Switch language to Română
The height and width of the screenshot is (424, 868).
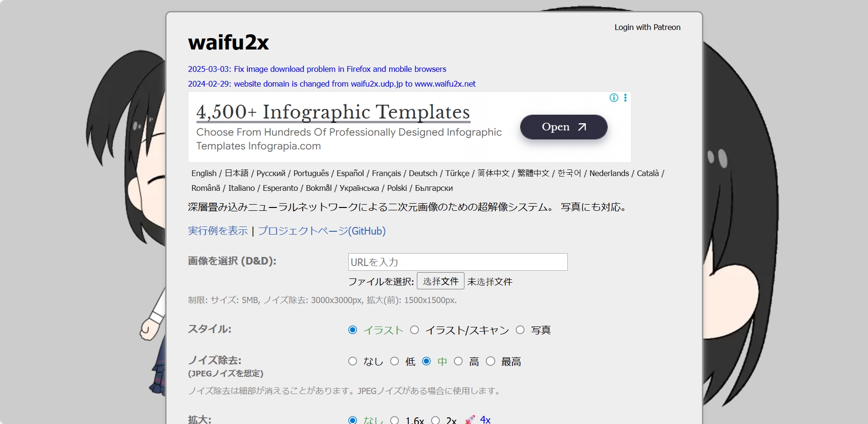[x=206, y=188]
